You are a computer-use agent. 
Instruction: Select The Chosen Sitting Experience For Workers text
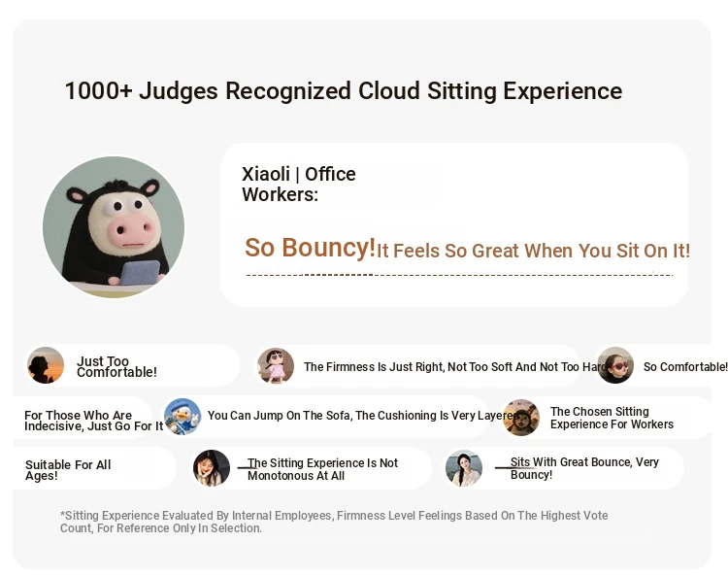point(612,418)
